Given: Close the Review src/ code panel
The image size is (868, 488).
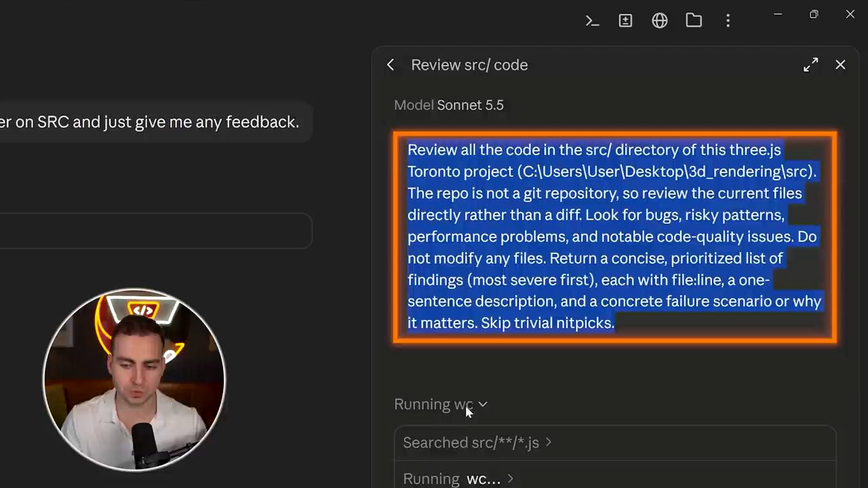Looking at the screenshot, I should (x=840, y=65).
